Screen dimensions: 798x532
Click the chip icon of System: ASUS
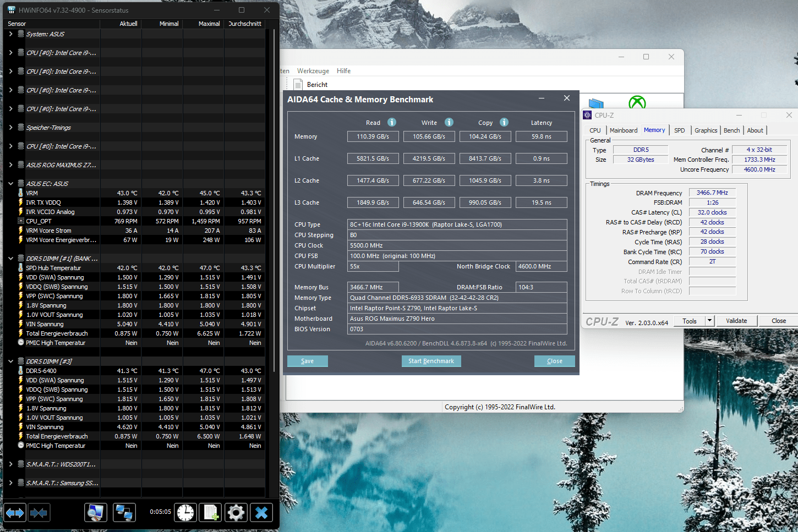pyautogui.click(x=21, y=34)
